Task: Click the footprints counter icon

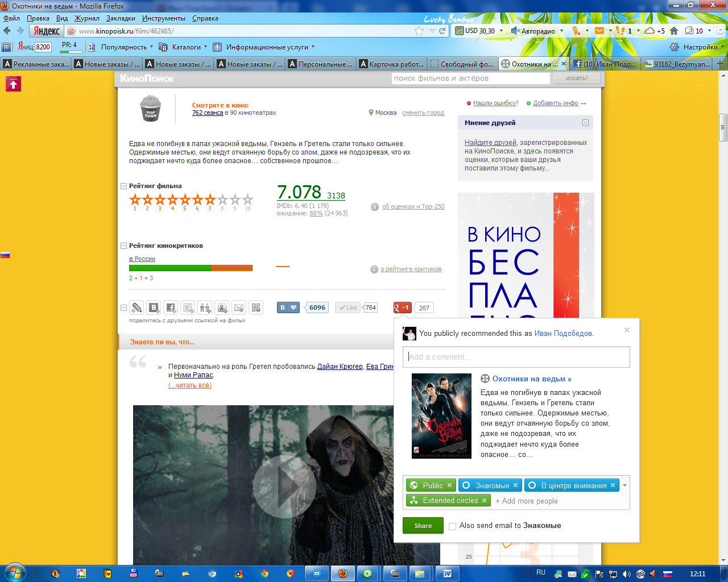Action: 621,31
